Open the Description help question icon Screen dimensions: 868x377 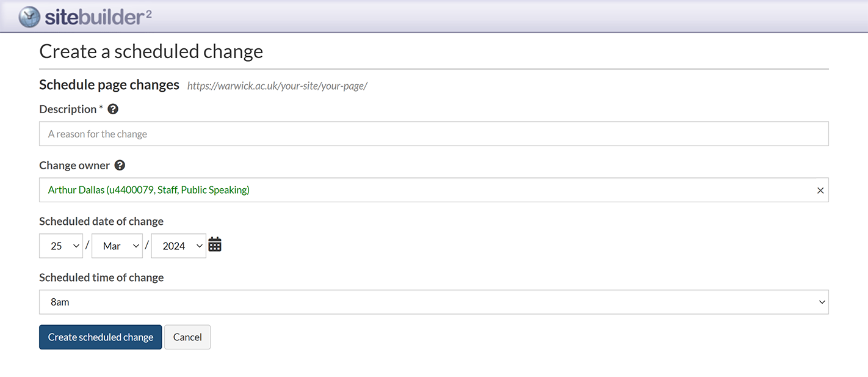[x=113, y=109]
